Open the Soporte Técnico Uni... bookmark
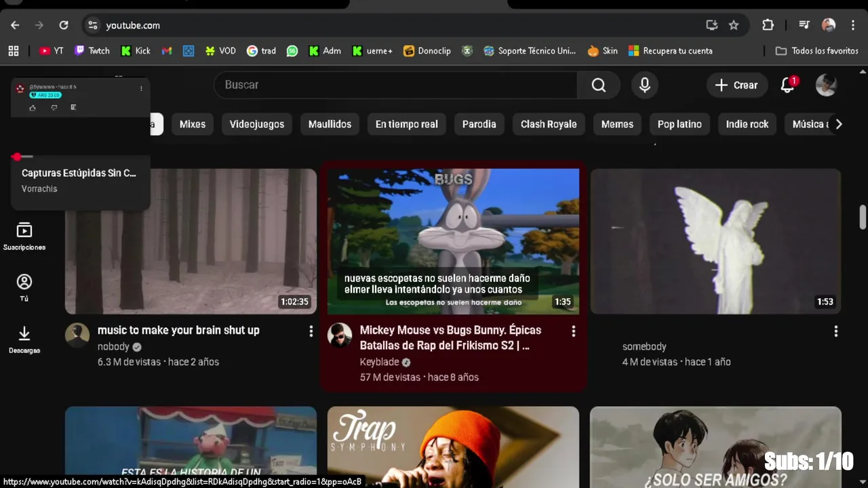The height and width of the screenshot is (488, 868). pos(530,51)
